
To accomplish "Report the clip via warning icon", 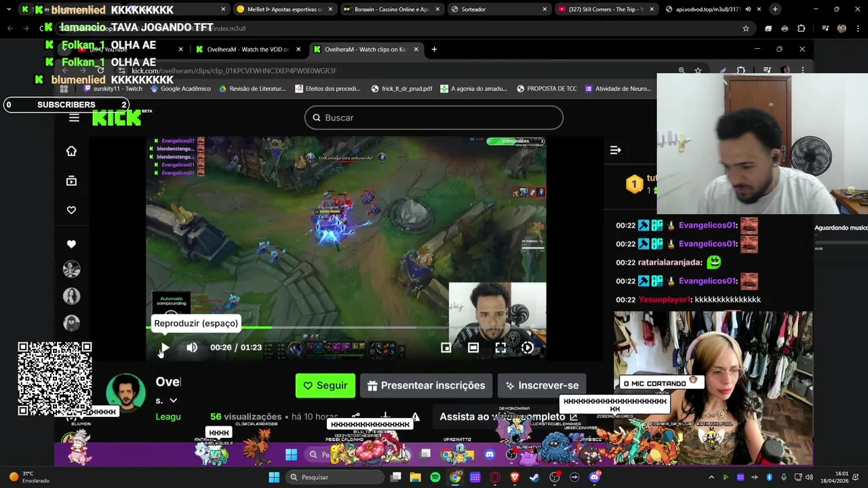I will click(x=415, y=417).
